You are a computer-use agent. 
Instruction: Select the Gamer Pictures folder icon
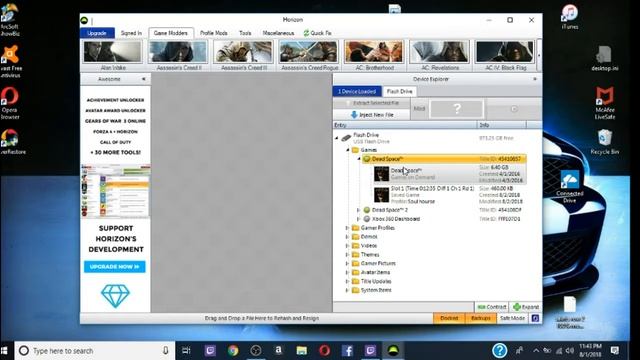point(356,263)
